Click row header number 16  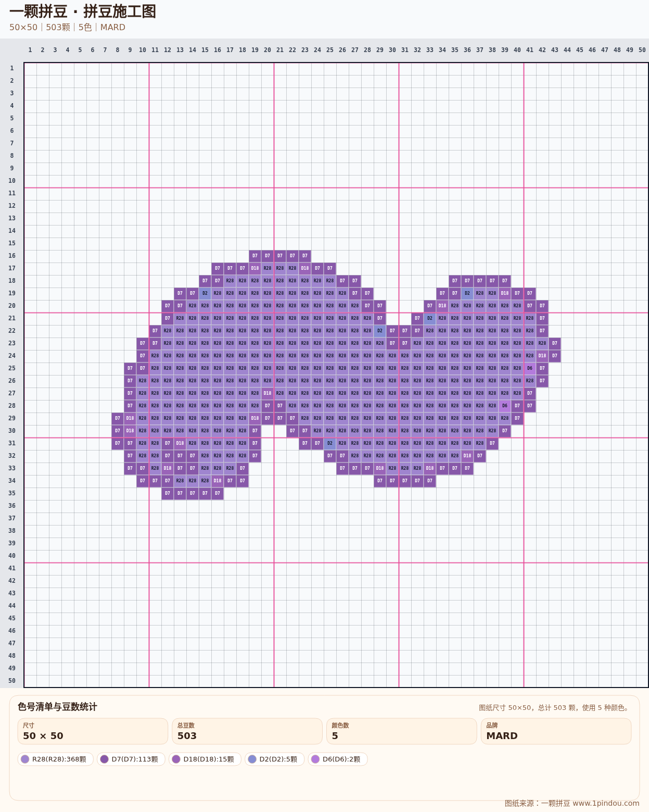click(x=11, y=256)
